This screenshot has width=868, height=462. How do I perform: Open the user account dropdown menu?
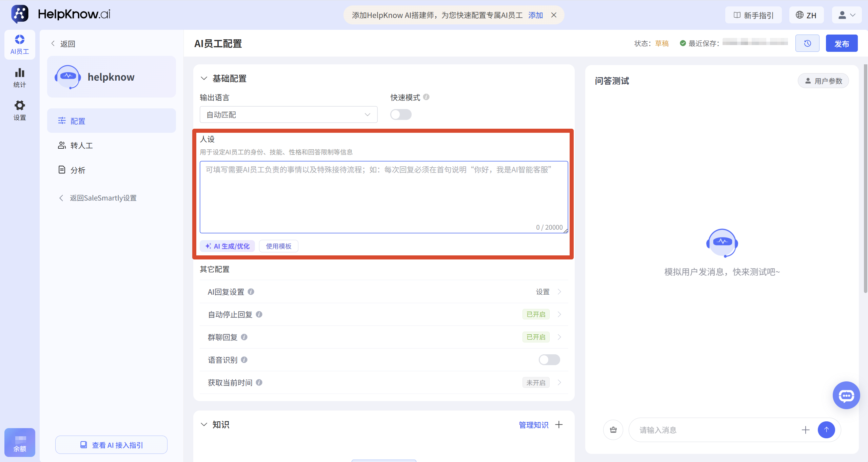(847, 15)
